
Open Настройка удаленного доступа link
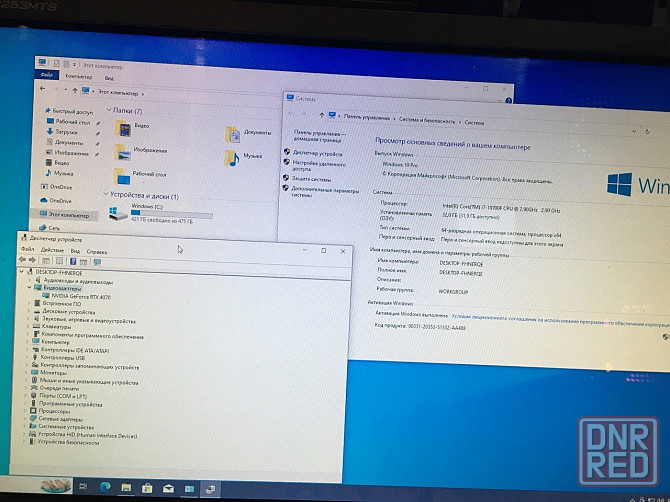point(319,166)
